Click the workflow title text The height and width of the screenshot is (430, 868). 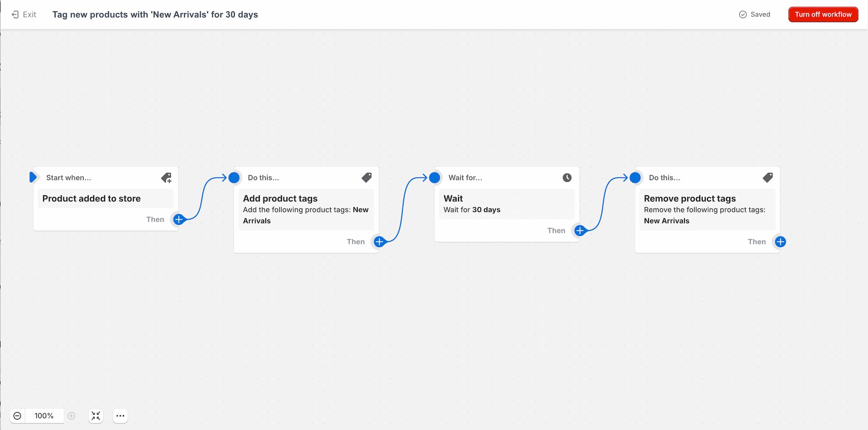coord(155,14)
